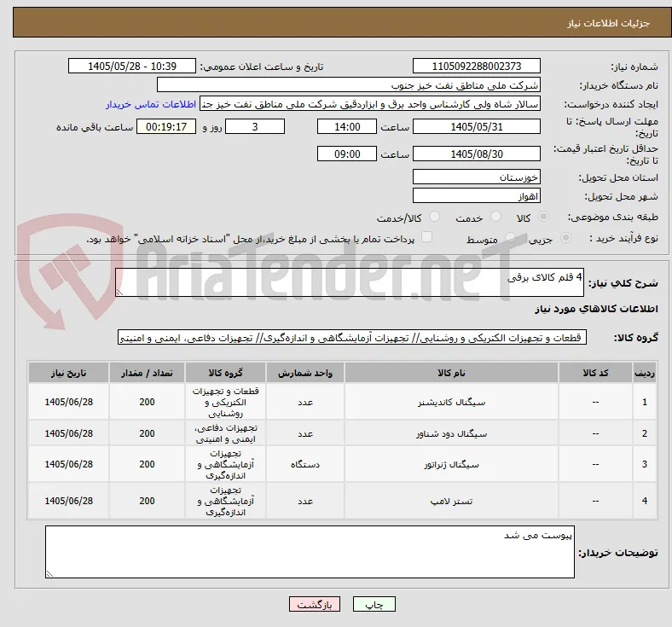Viewport: 672px width, 627px height.
Task: Click the remaining days field showing 3
Action: (255, 127)
